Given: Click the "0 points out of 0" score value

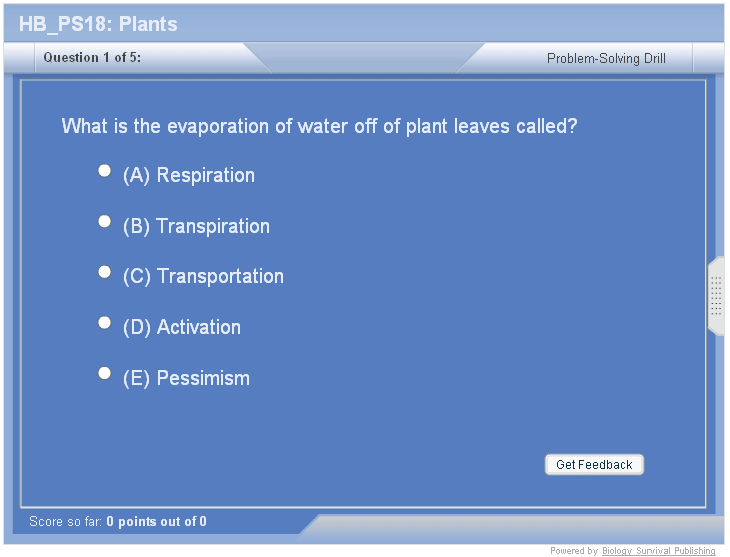Looking at the screenshot, I should point(156,522).
